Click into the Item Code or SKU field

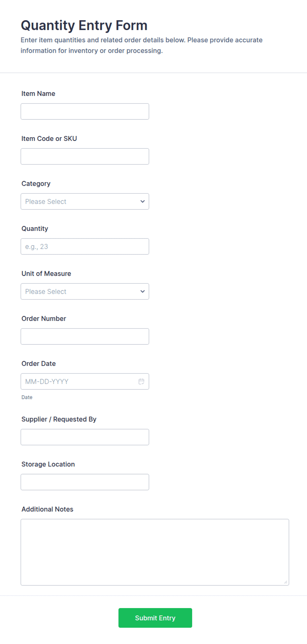[85, 156]
